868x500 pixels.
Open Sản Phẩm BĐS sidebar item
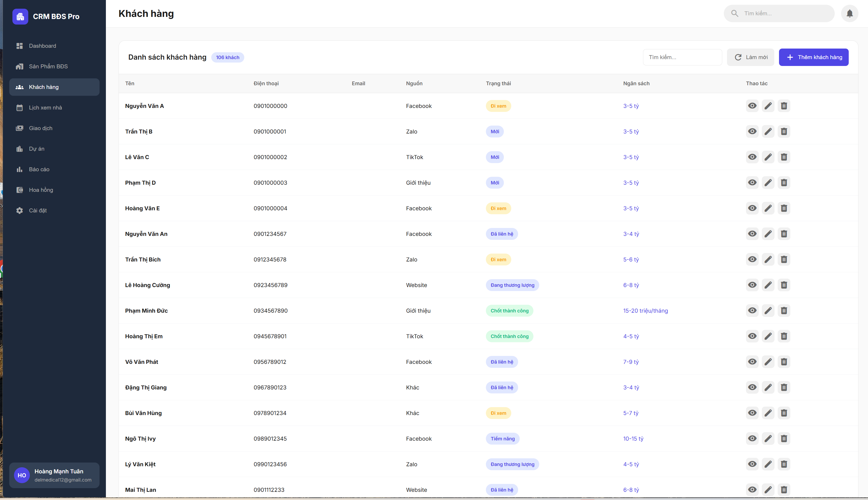[x=48, y=66]
